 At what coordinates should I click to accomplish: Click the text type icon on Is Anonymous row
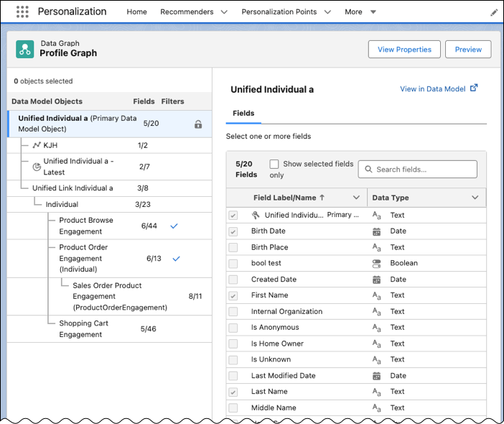pyautogui.click(x=376, y=328)
